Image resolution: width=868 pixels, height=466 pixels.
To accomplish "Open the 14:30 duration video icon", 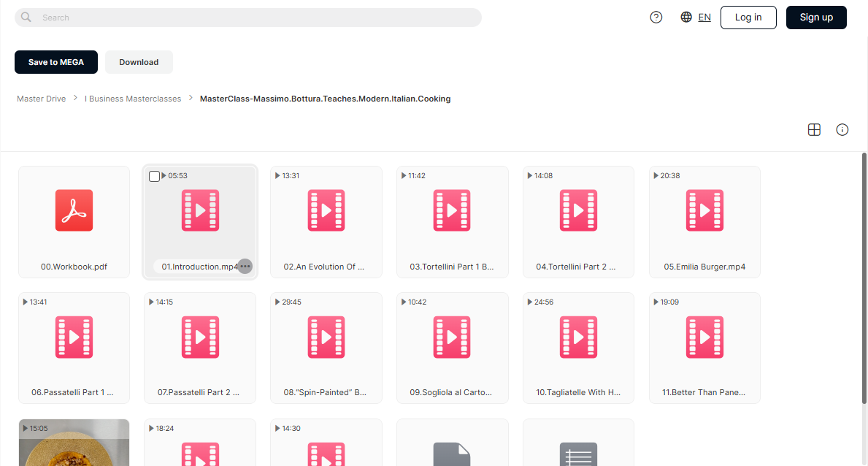I will 326,454.
